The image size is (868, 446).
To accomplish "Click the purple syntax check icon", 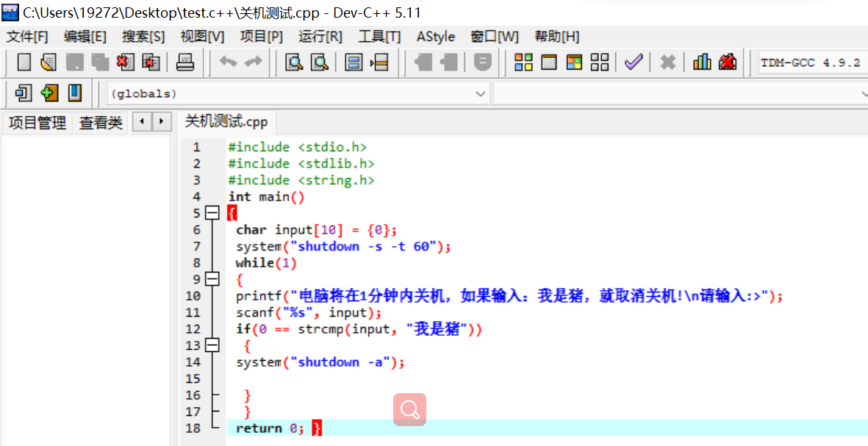I will (634, 62).
